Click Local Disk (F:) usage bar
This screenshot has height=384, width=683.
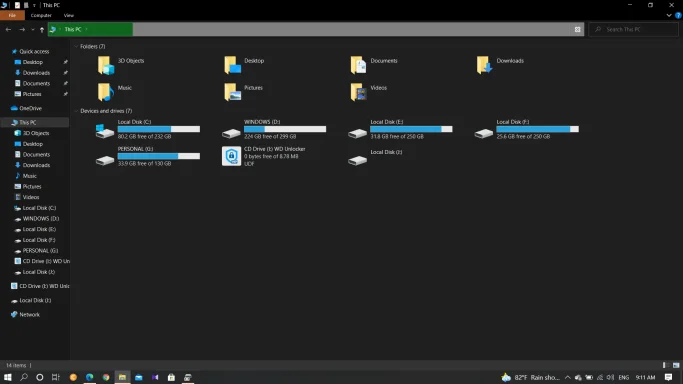click(538, 129)
